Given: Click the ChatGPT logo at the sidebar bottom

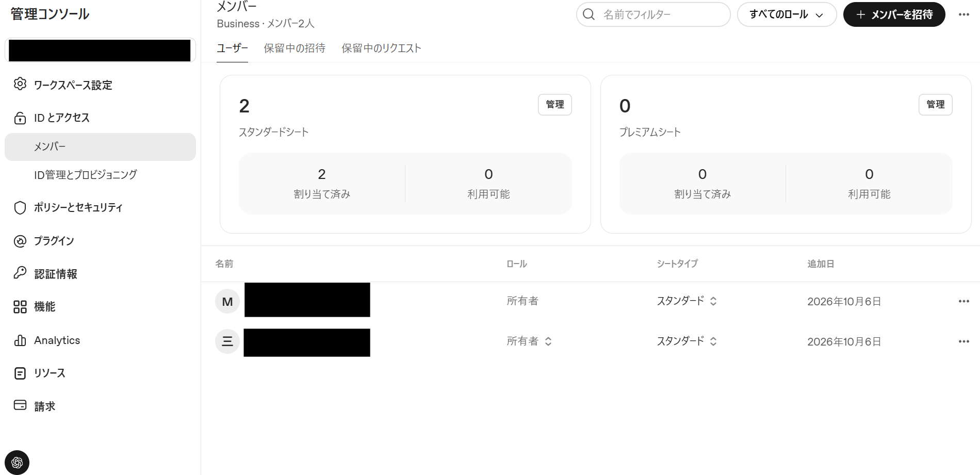Looking at the screenshot, I should (17, 462).
